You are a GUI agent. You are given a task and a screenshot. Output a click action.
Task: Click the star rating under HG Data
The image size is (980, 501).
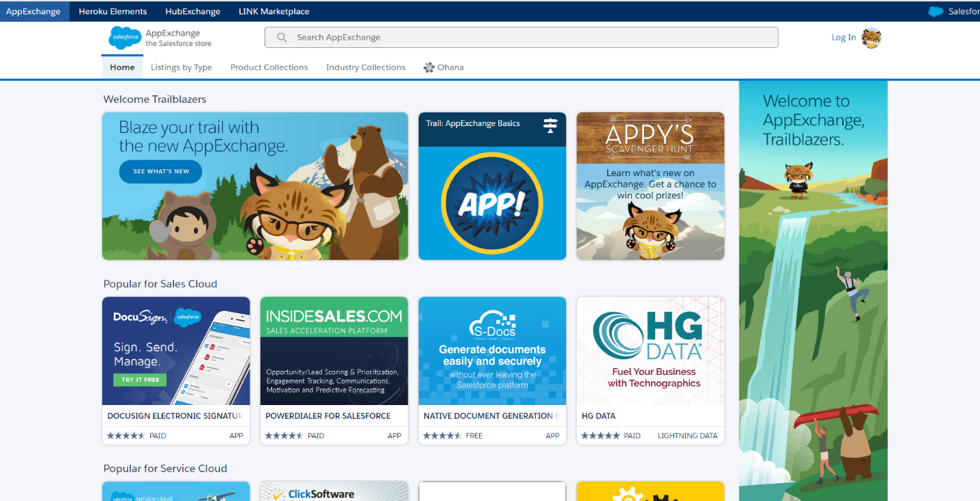click(600, 436)
